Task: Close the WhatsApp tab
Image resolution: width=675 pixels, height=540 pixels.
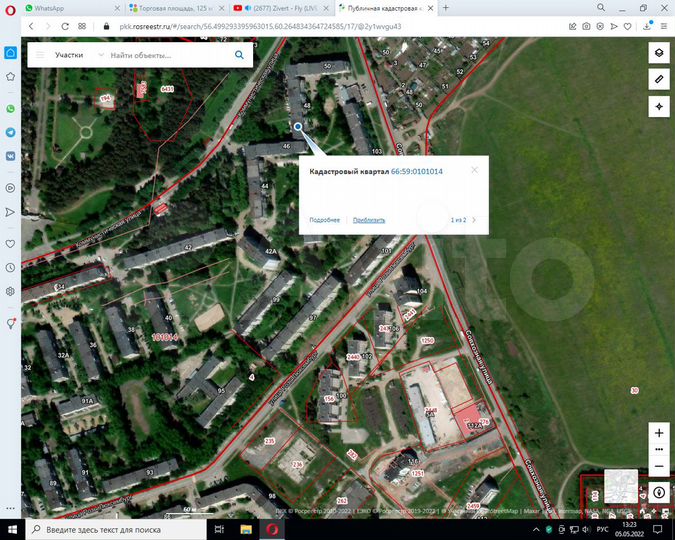Action: [118, 8]
